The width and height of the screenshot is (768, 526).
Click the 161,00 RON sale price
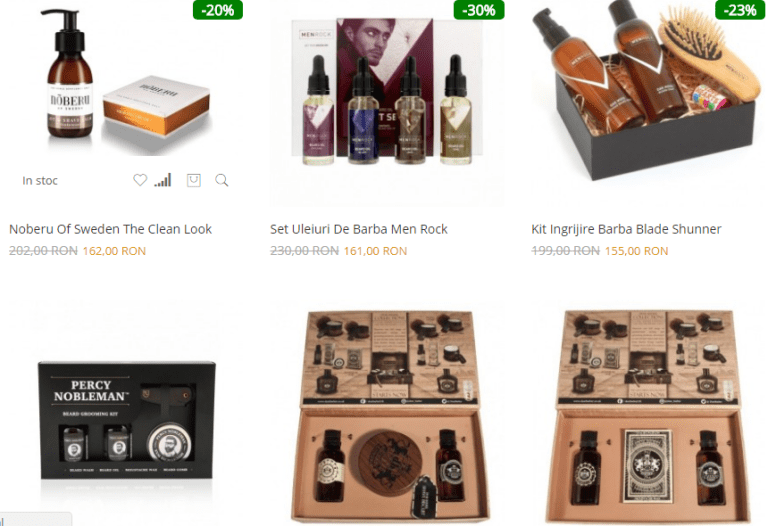(x=375, y=251)
